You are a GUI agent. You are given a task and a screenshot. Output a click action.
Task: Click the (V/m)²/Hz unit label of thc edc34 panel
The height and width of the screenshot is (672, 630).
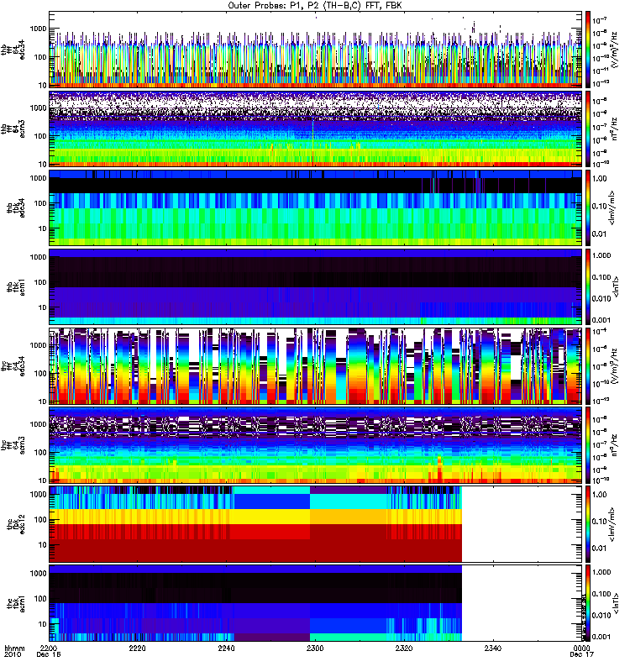coord(614,365)
